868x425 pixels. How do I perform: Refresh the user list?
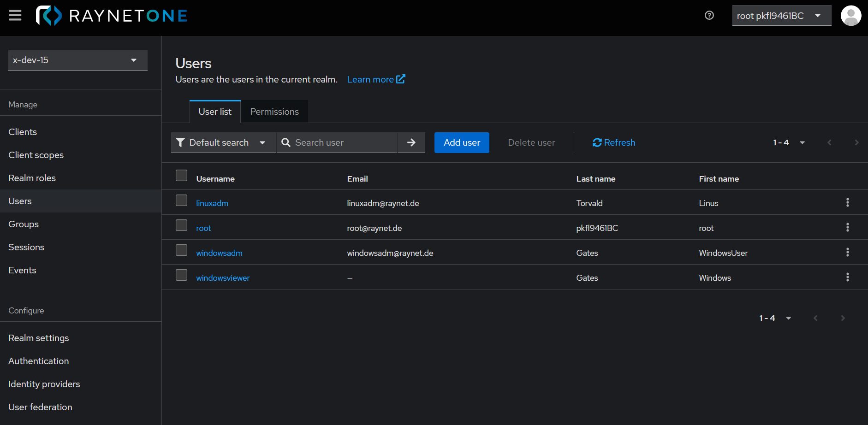click(613, 143)
